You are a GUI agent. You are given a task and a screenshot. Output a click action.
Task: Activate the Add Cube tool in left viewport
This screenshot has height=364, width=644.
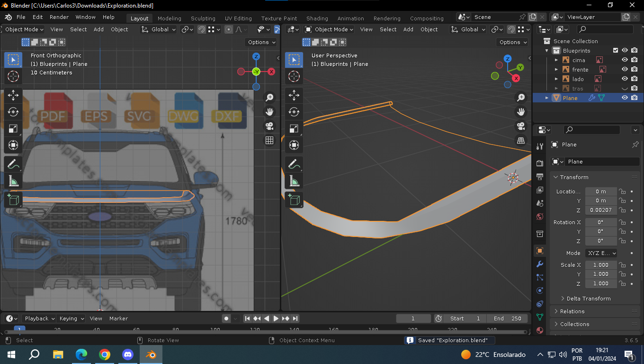13,200
